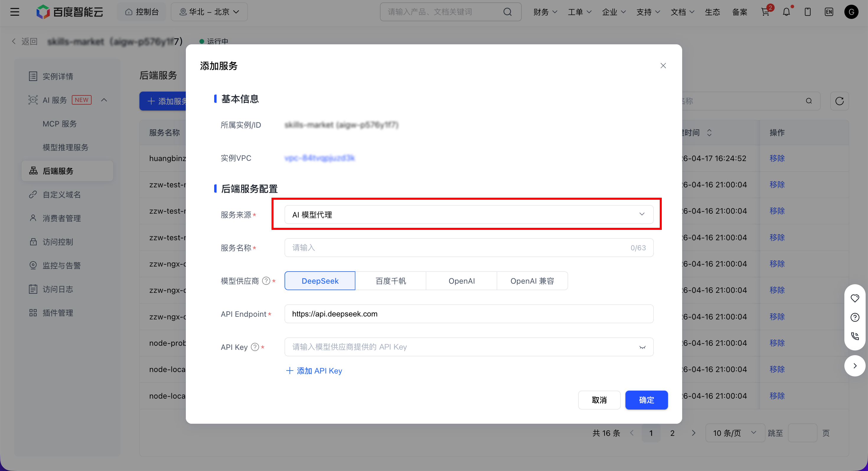868x471 pixels.
Task: Focus the top product search box
Action: (451, 12)
